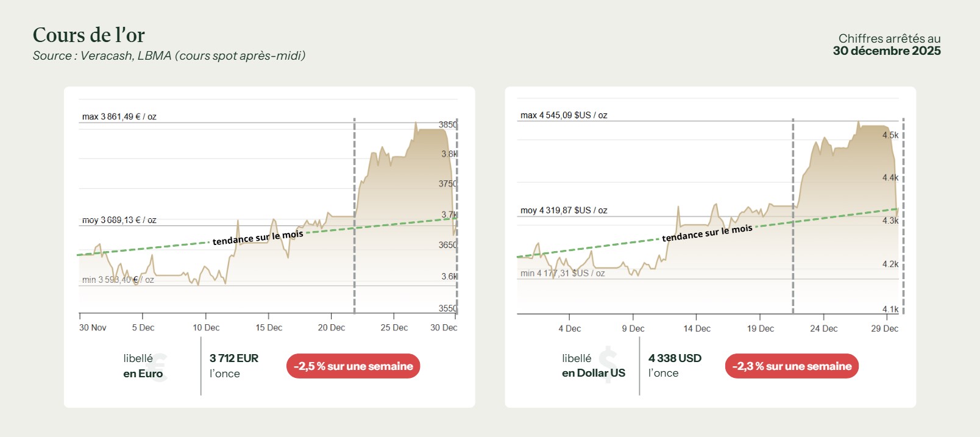Image resolution: width=980 pixels, height=437 pixels.
Task: Click the red "-2,5 % sur une semaine" badge
Action: click(x=353, y=366)
